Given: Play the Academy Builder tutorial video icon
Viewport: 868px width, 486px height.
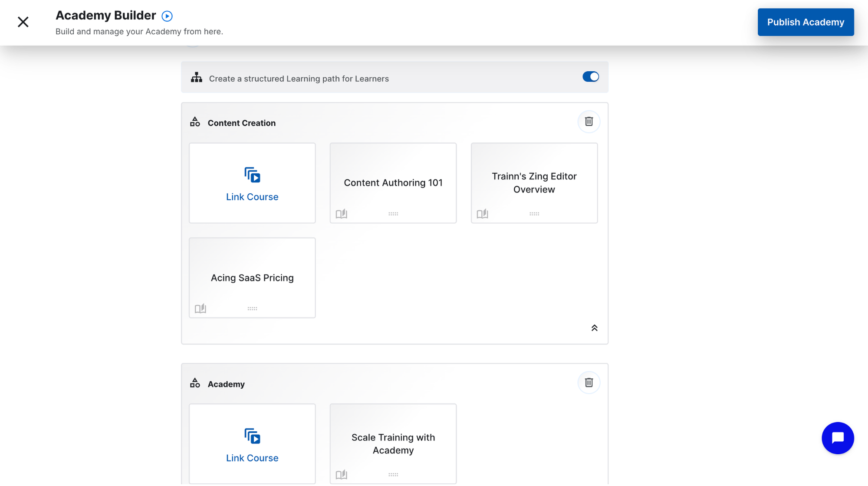Looking at the screenshot, I should click(167, 16).
